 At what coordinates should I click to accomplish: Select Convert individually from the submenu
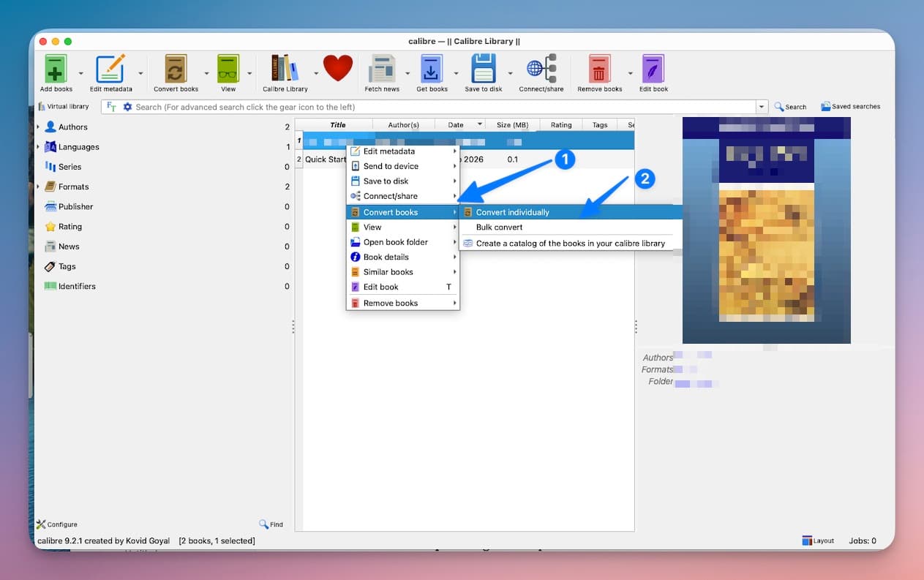512,212
